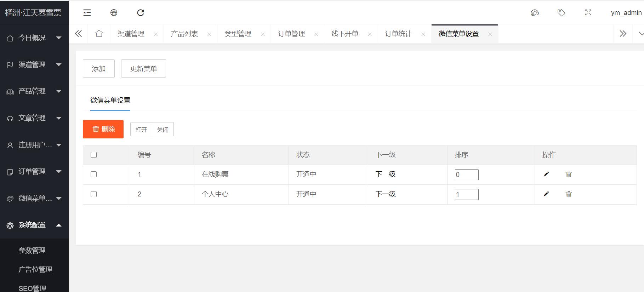The height and width of the screenshot is (292, 644).
Task: Open 参数管理 in the sidebar
Action: pos(32,250)
